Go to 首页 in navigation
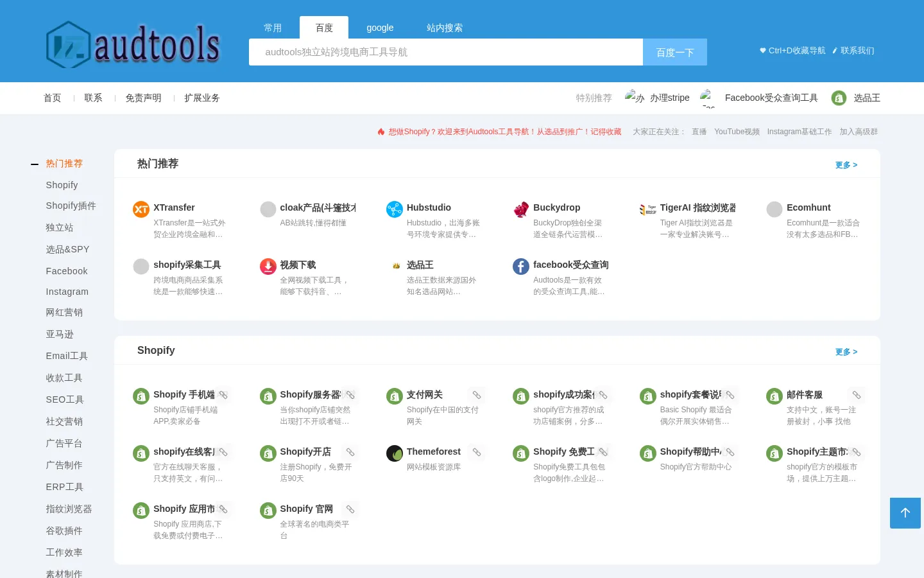 (x=53, y=98)
